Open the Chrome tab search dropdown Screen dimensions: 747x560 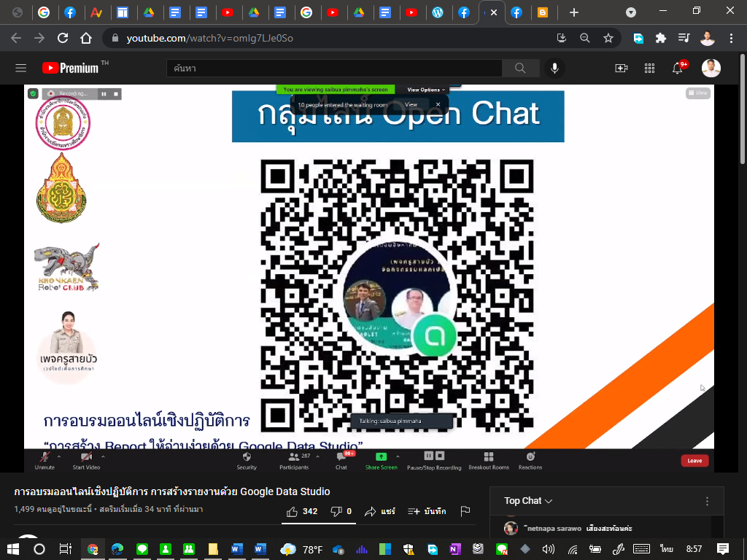click(x=631, y=12)
